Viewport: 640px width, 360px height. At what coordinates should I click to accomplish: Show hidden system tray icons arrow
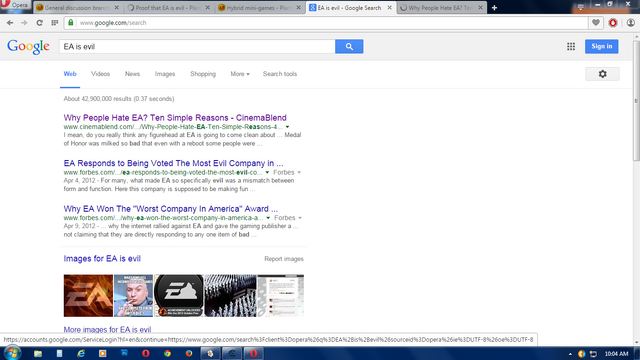[x=570, y=354]
